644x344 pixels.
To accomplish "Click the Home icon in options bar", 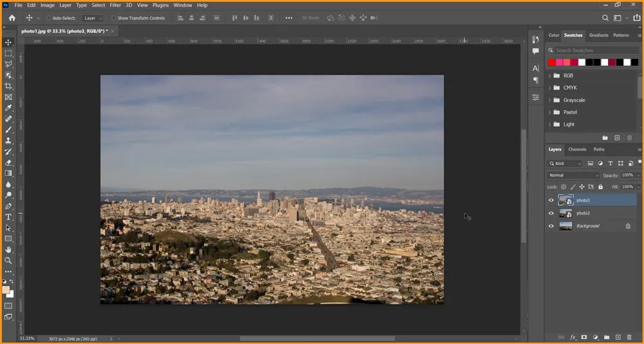I will coord(12,18).
